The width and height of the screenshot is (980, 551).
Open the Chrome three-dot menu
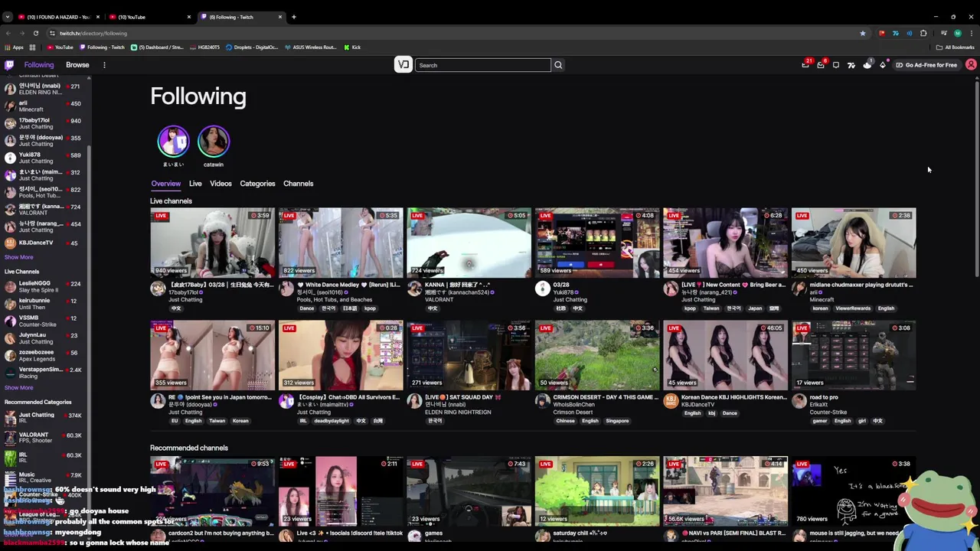coord(972,33)
